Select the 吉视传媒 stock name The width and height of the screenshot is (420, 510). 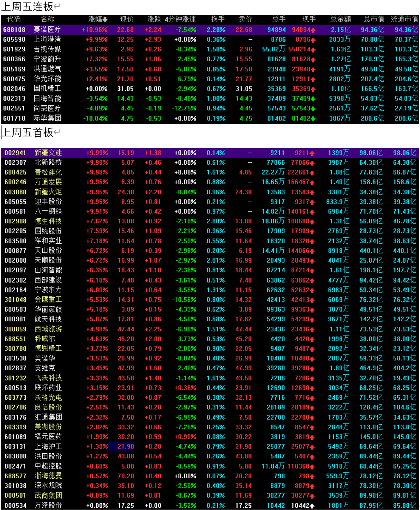(47, 49)
